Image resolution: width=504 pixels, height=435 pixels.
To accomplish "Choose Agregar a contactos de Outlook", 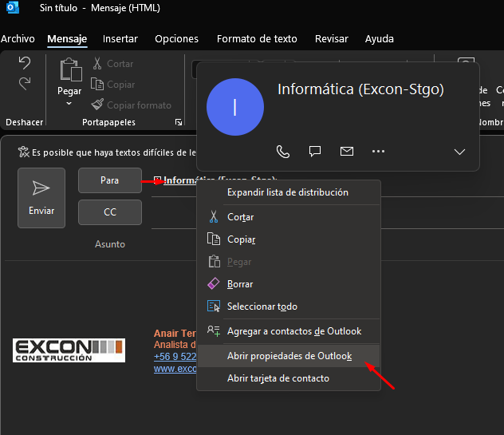I will [x=289, y=331].
